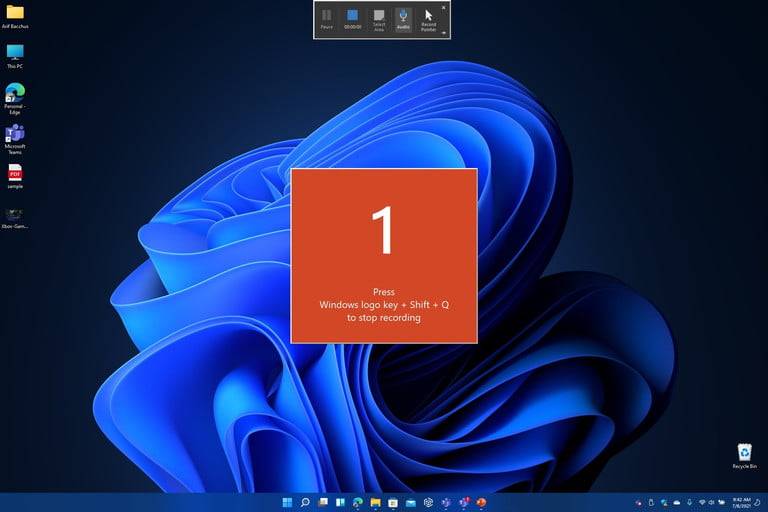The image size is (768, 512).
Task: Launch Microsoft Edge from the taskbar
Action: pos(358,502)
